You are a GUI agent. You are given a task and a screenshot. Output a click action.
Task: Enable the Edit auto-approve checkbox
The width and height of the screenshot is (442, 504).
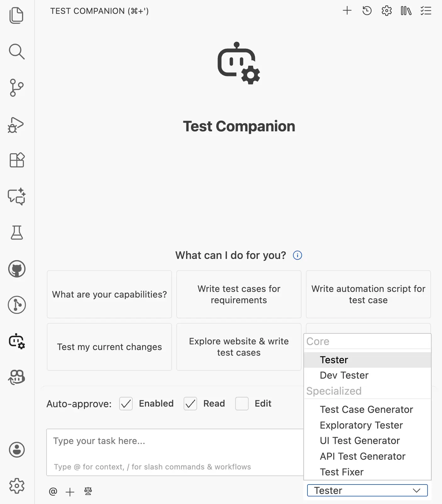242,404
